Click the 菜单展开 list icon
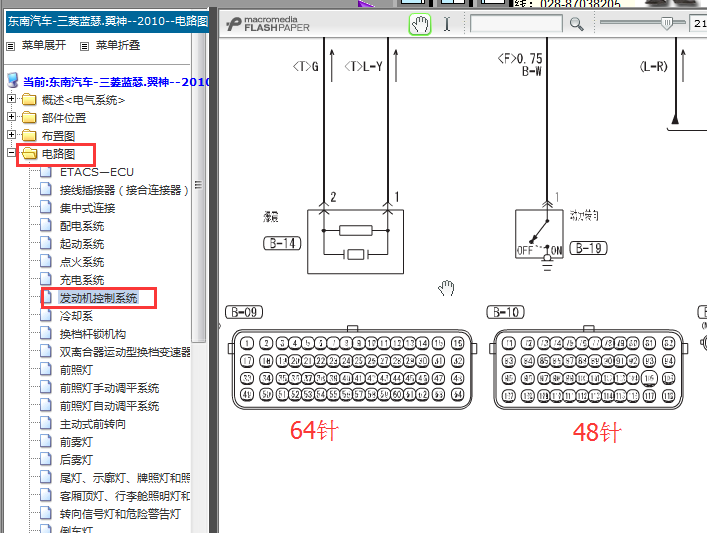This screenshot has width=707, height=533. point(11,46)
